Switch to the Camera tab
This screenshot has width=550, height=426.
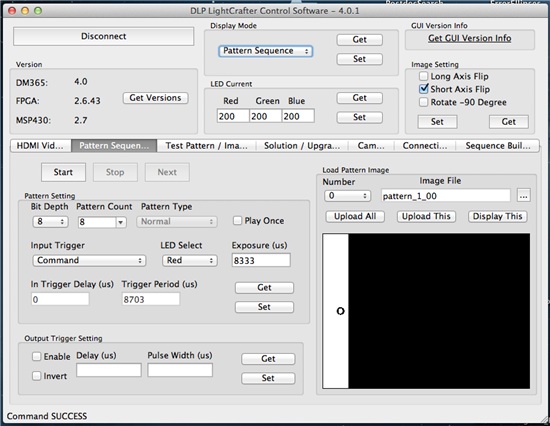[x=371, y=146]
